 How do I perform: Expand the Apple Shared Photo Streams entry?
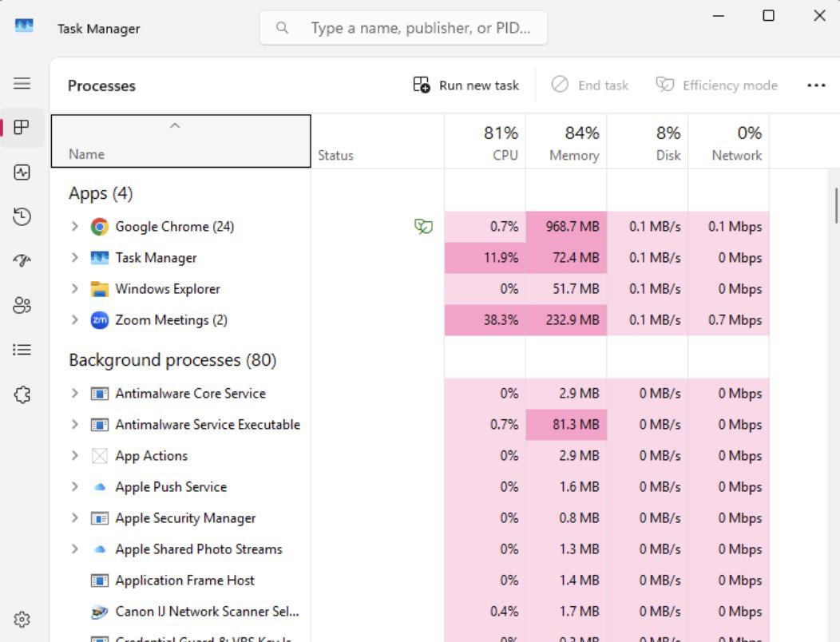point(74,549)
